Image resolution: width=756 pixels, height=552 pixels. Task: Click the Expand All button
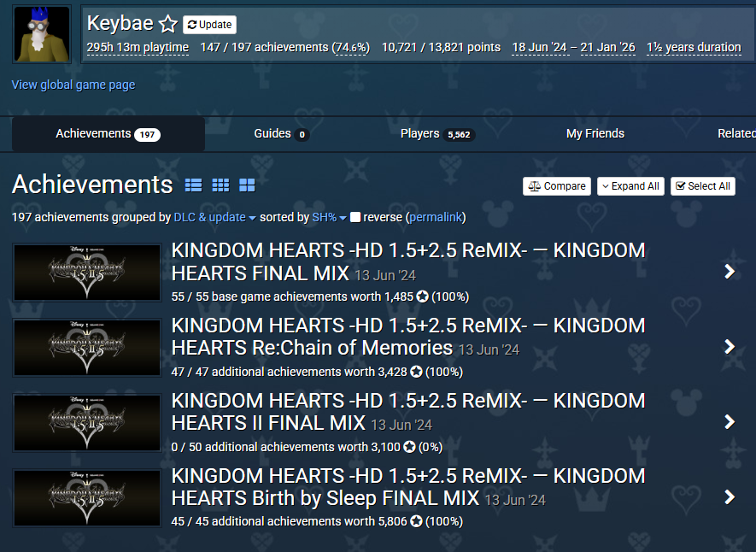pyautogui.click(x=630, y=186)
